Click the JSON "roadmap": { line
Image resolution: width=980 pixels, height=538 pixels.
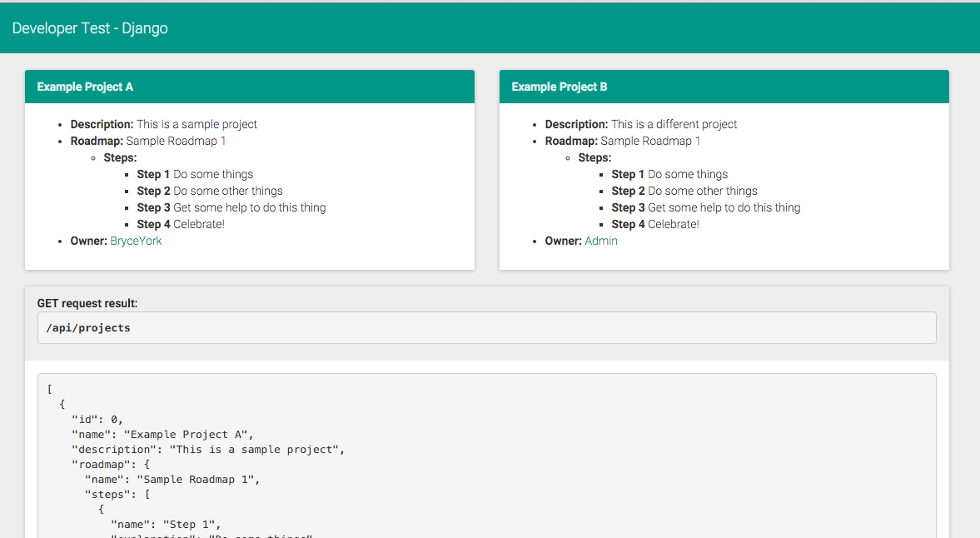click(x=111, y=465)
